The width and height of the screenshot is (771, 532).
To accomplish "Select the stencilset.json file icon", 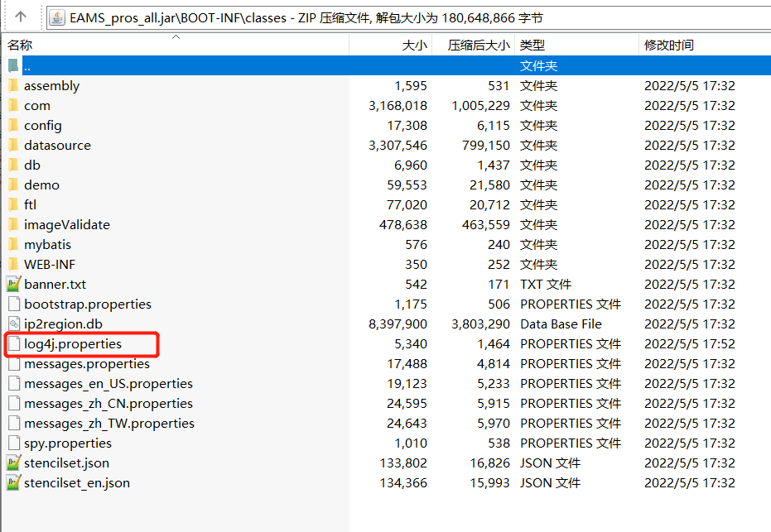I will click(x=14, y=463).
